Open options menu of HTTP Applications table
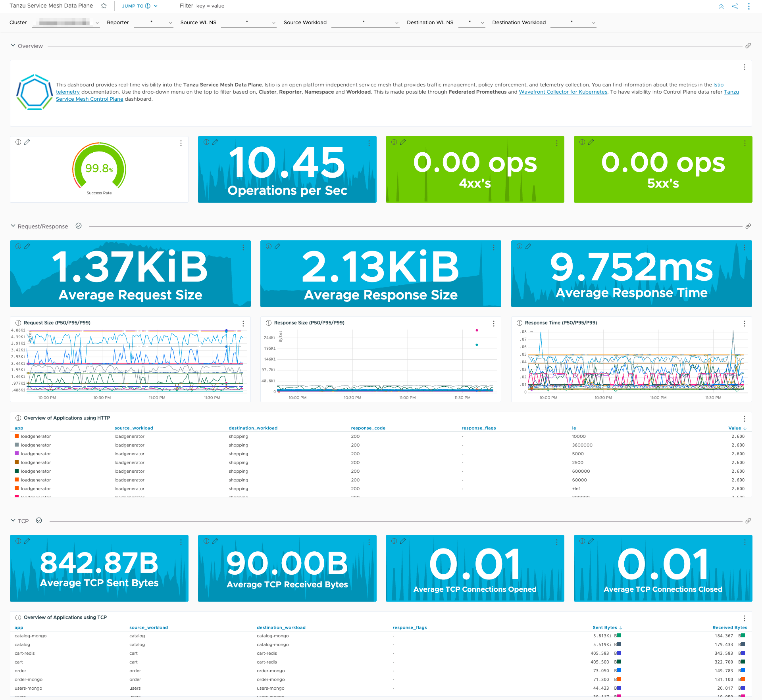Viewport: 762px width, 700px height. tap(745, 419)
